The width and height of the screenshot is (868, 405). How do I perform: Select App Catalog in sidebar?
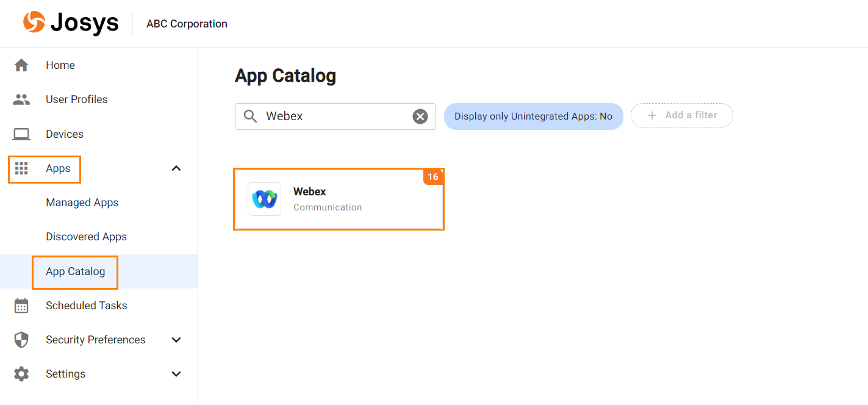tap(76, 271)
